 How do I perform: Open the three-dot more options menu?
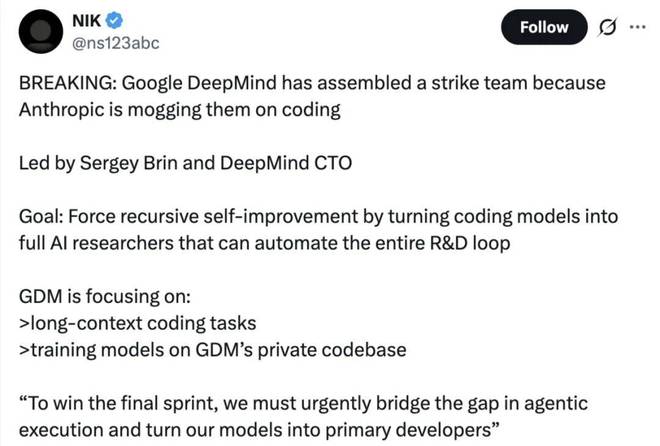pyautogui.click(x=637, y=27)
